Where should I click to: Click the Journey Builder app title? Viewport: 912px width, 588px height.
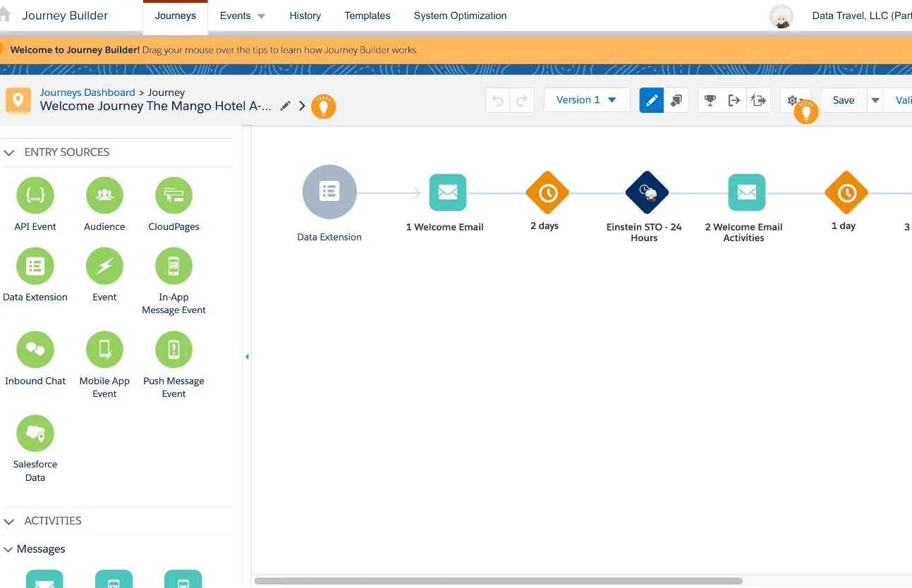pyautogui.click(x=65, y=16)
